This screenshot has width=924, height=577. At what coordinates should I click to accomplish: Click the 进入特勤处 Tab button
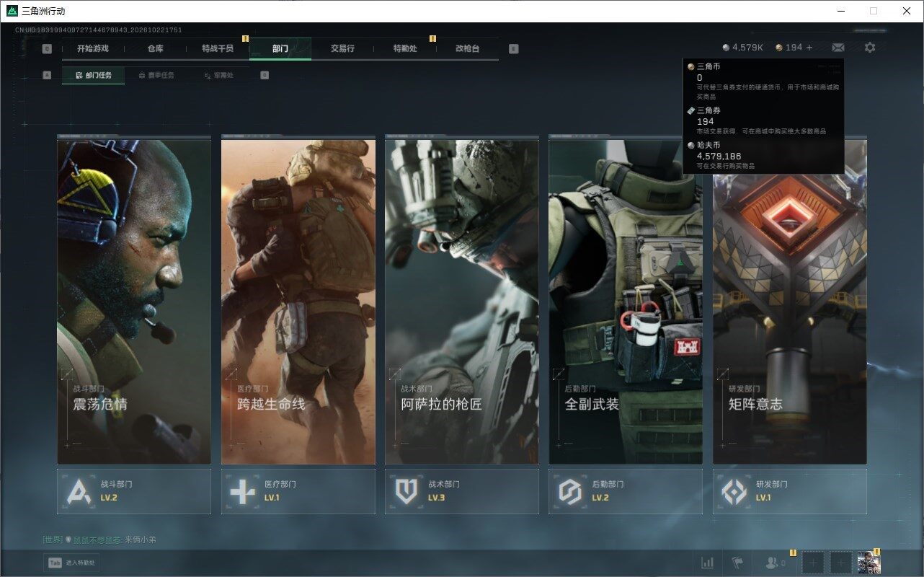(x=71, y=563)
